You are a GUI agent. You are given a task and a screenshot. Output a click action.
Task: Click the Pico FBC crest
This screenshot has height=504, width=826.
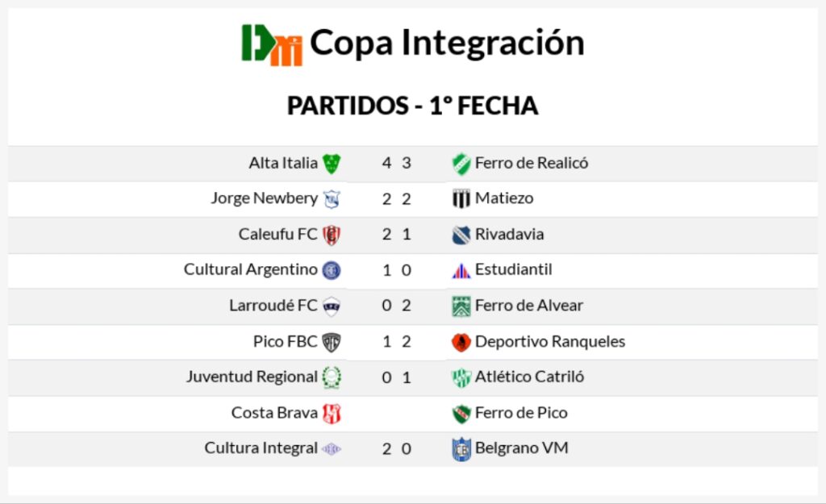[x=331, y=342]
